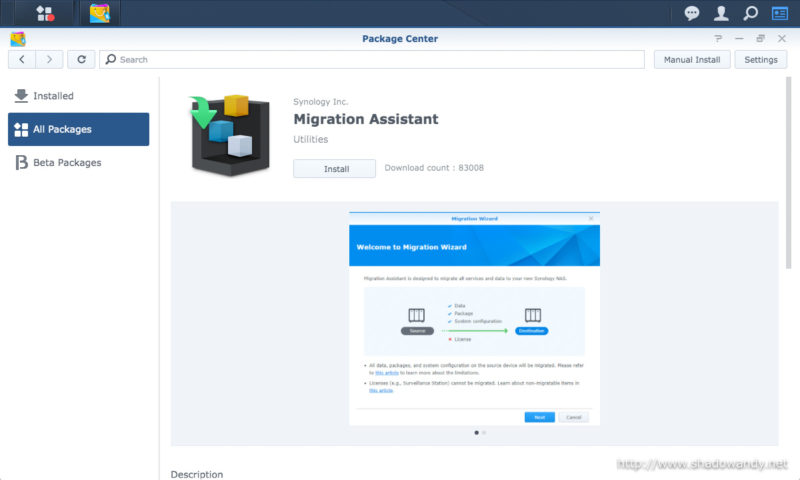The image size is (800, 480).
Task: Select the second screenshot page dot
Action: coord(484,433)
